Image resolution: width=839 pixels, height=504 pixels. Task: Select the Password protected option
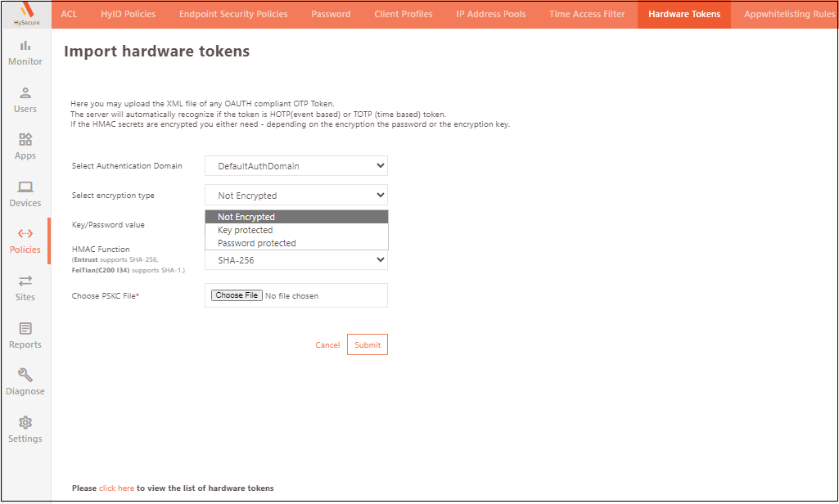[x=257, y=243]
